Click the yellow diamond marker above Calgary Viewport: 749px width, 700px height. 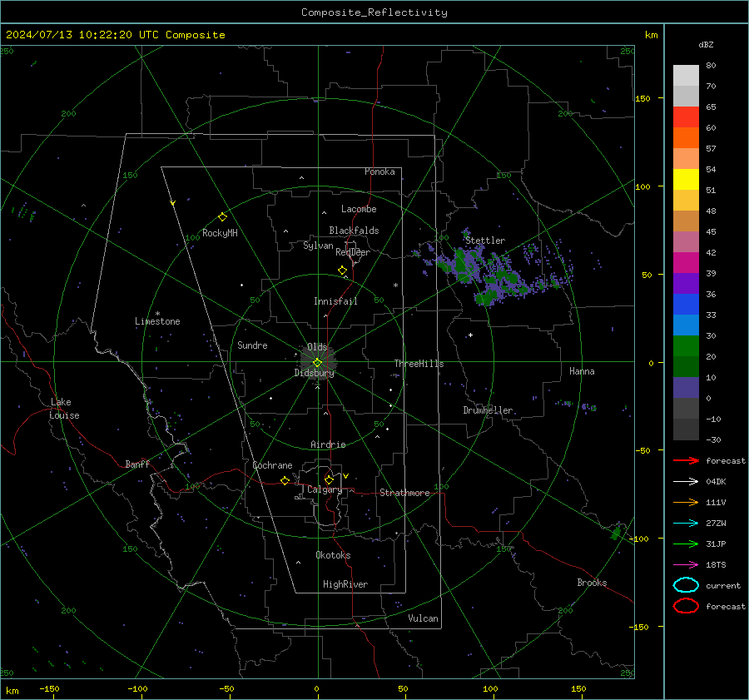[x=329, y=479]
